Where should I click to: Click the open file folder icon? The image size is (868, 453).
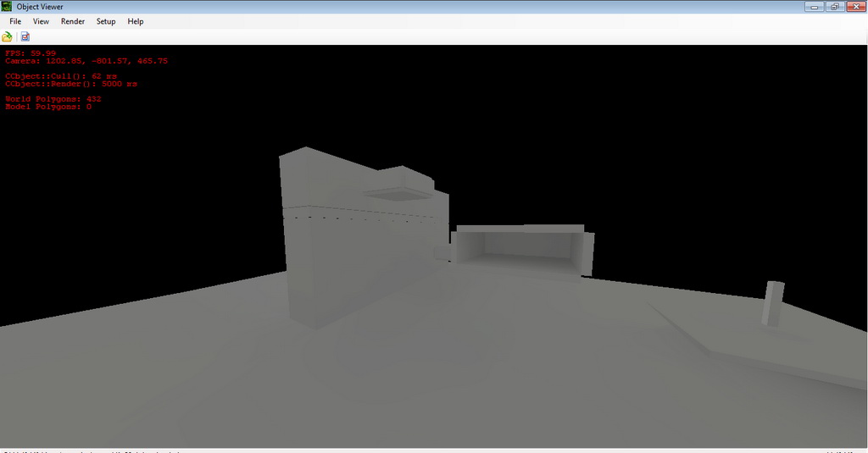click(7, 36)
